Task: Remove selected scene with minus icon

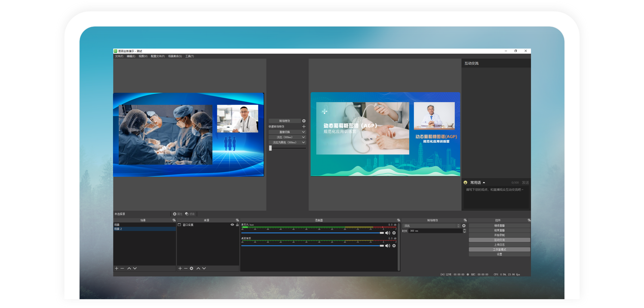Action: tap(122, 268)
